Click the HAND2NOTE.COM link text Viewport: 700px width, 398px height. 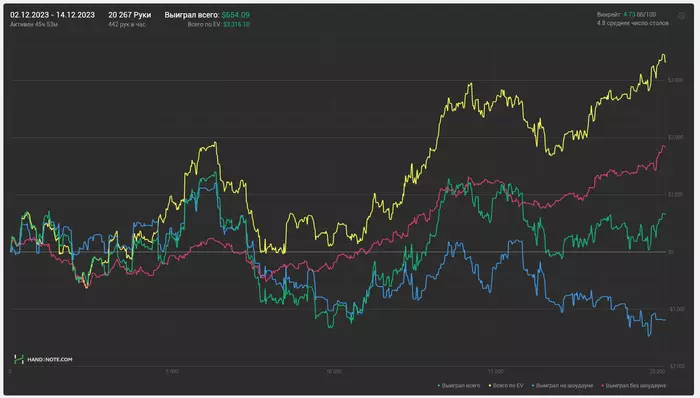pyautogui.click(x=50, y=360)
